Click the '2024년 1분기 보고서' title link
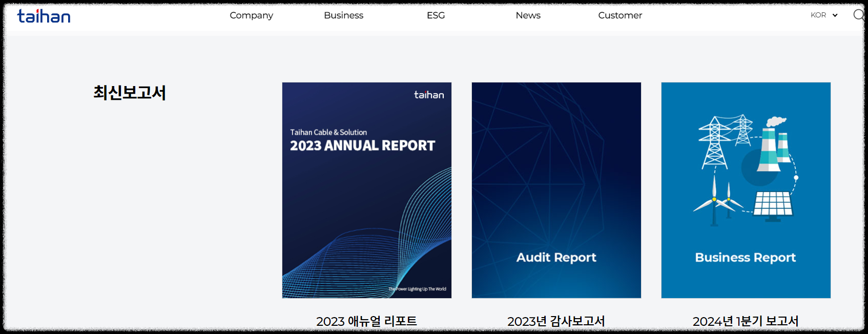This screenshot has height=334, width=868. pyautogui.click(x=746, y=321)
